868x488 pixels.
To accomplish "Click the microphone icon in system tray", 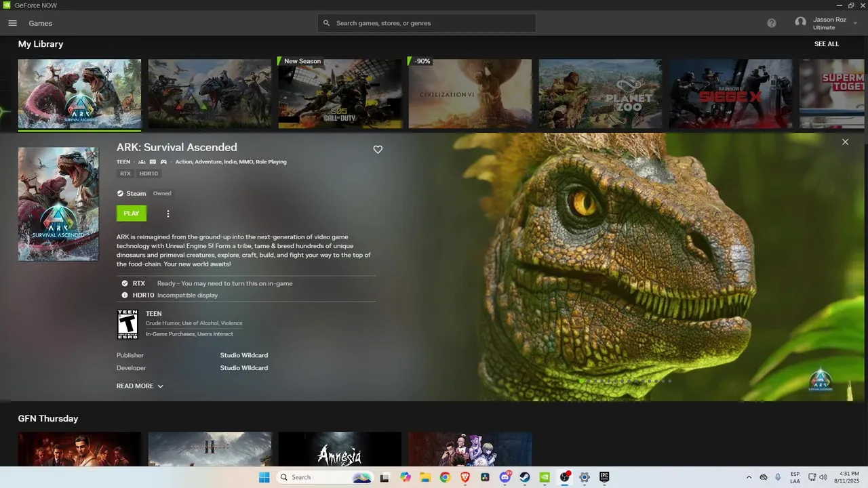I will pyautogui.click(x=778, y=477).
